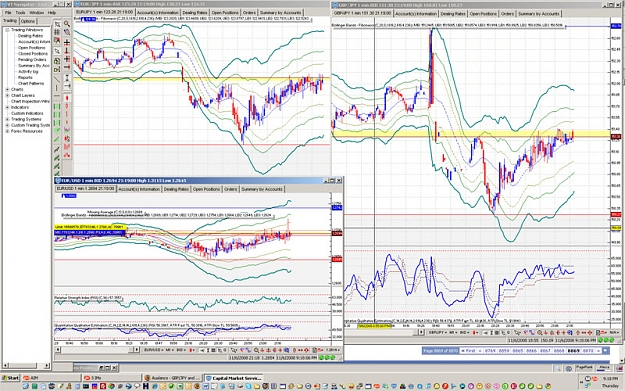
Task: Select the vertical line drawing tool
Action: 57,87
